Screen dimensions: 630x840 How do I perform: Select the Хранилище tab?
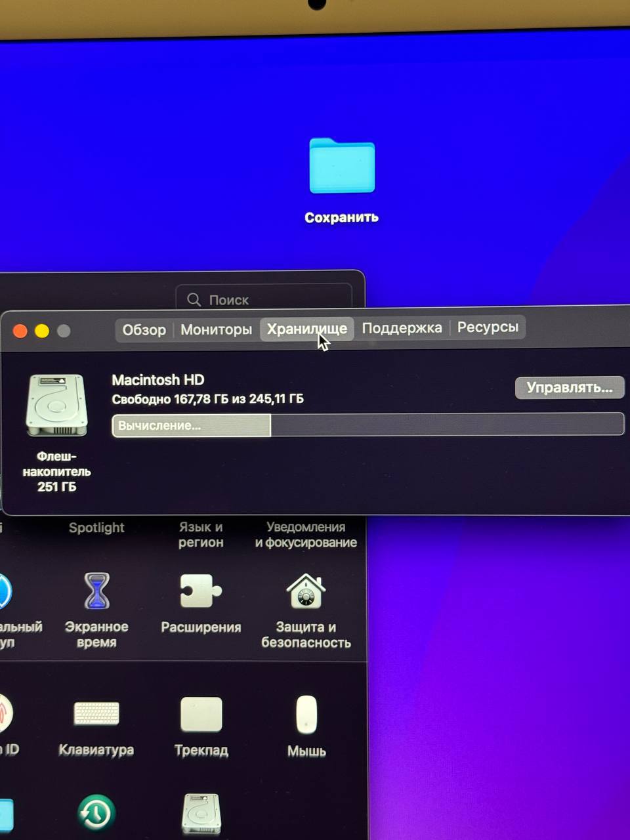click(x=306, y=328)
